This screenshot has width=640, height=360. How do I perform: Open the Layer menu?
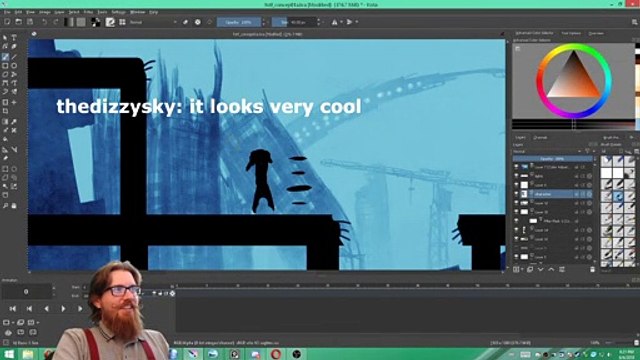(59, 12)
